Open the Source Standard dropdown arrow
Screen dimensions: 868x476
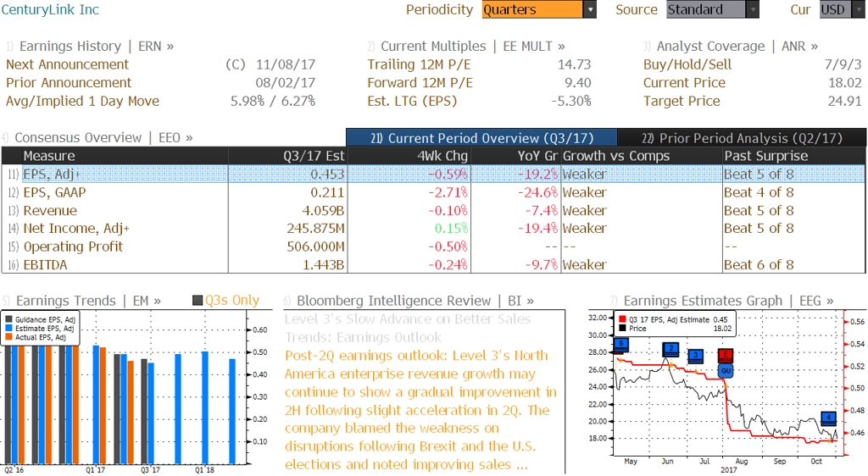coord(753,9)
